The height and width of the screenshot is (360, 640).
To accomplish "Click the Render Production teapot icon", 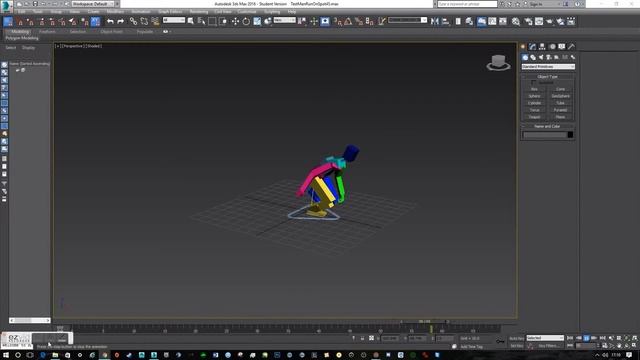I will click(x=560, y=21).
